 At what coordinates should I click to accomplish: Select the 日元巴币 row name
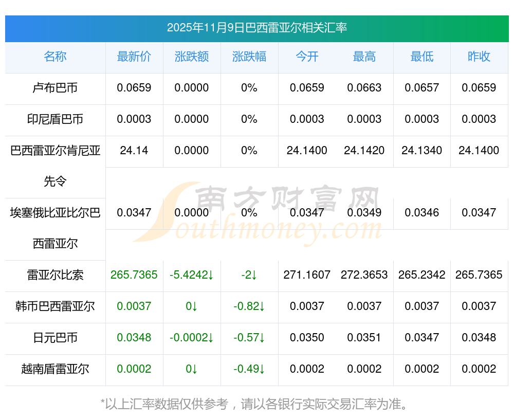(x=55, y=338)
